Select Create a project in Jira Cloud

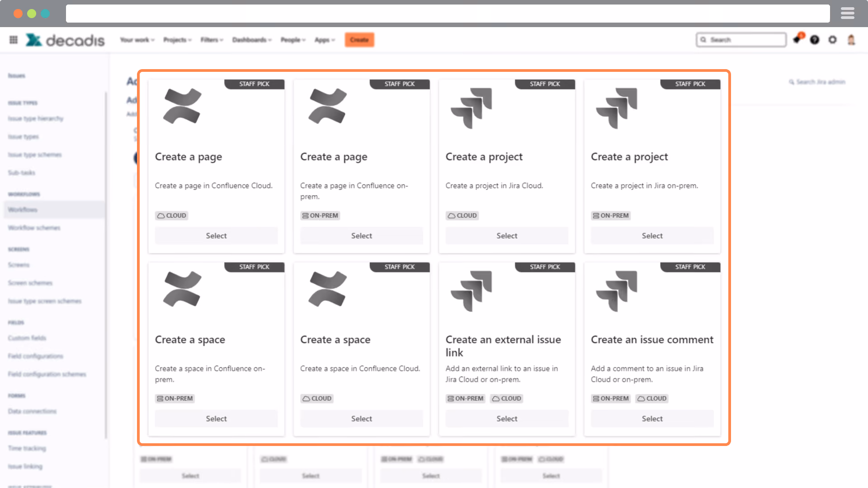click(507, 236)
